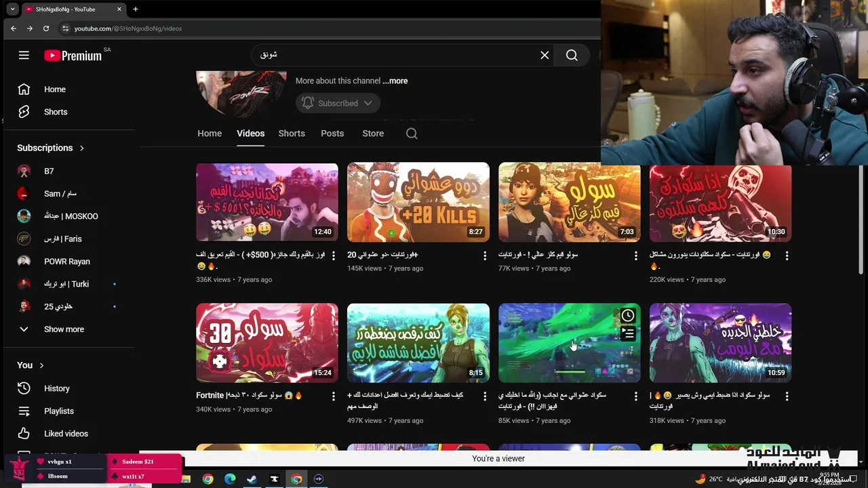This screenshot has height=488, width=868.
Task: Reload the YouTube page
Action: click(x=45, y=28)
